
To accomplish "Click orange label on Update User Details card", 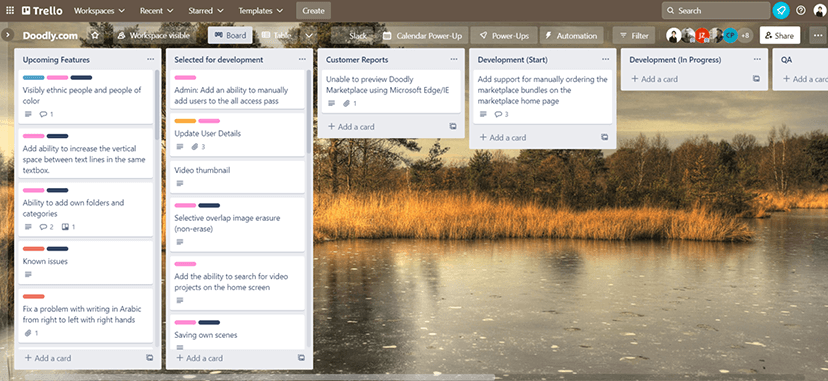I will coord(185,121).
